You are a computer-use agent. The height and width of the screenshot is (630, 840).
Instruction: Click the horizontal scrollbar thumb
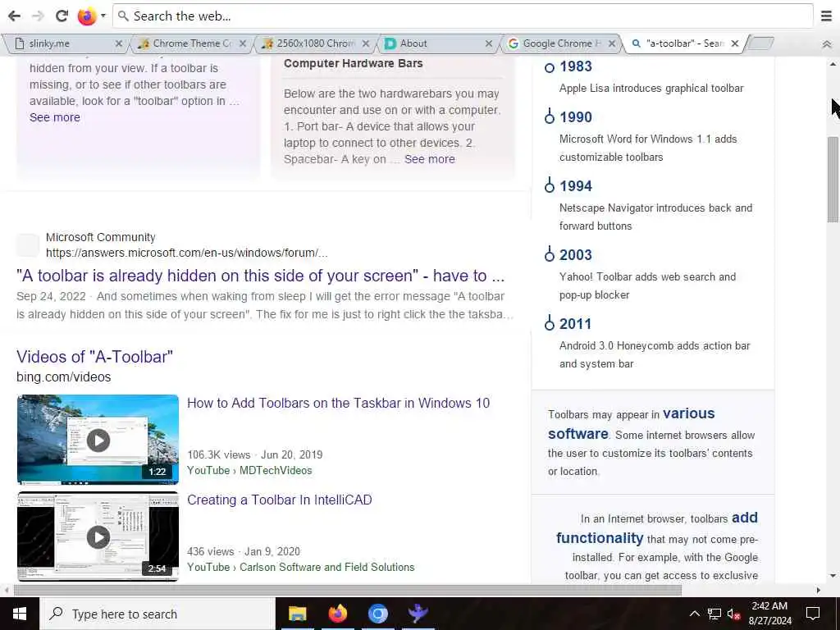click(x=347, y=591)
